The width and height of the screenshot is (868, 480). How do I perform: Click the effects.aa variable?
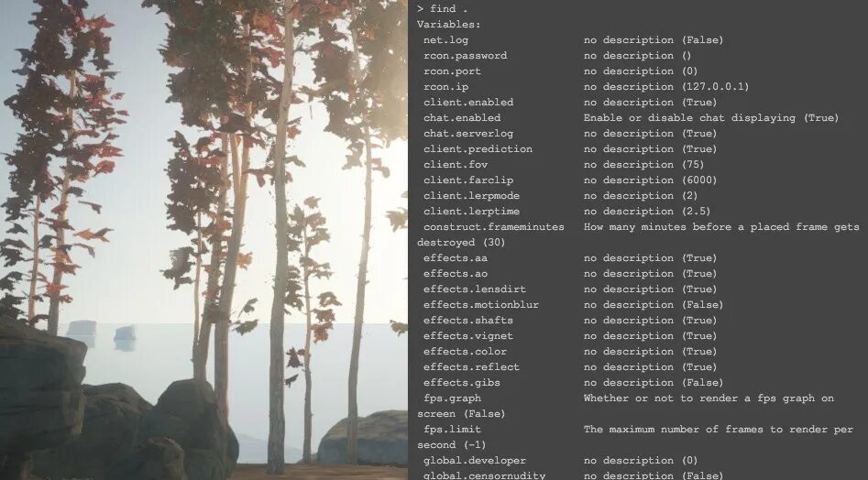click(456, 257)
